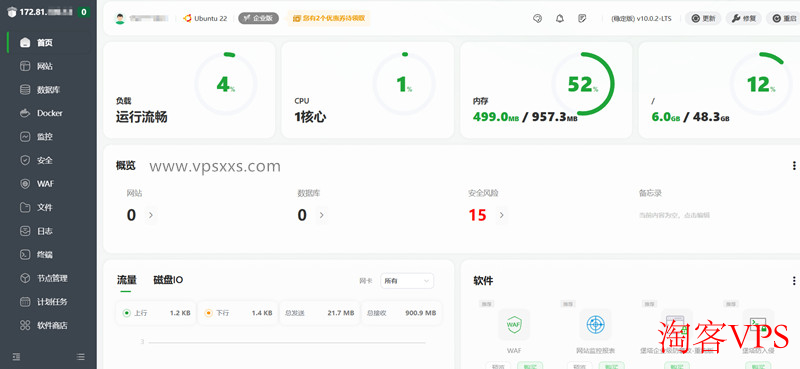Click the server shield logo beside IP
The height and width of the screenshot is (369, 800).
pyautogui.click(x=12, y=12)
